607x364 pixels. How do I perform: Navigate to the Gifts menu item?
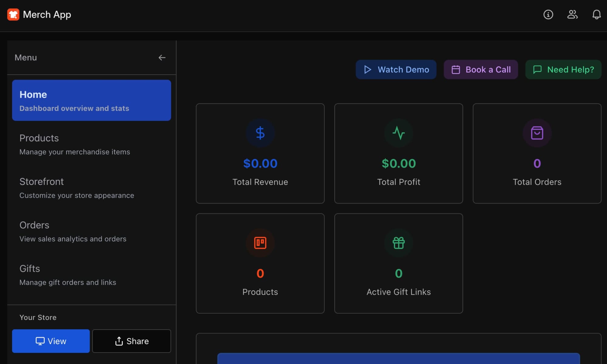click(91, 275)
